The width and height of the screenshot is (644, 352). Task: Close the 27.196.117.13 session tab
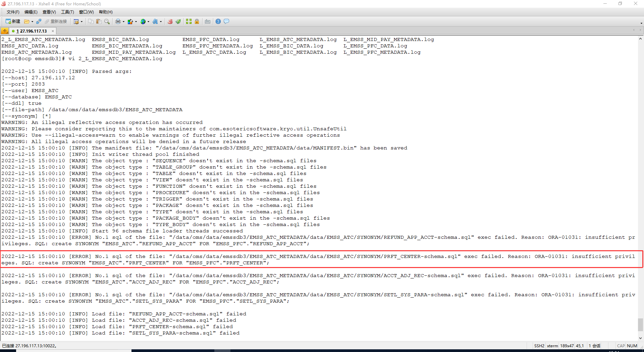click(53, 31)
